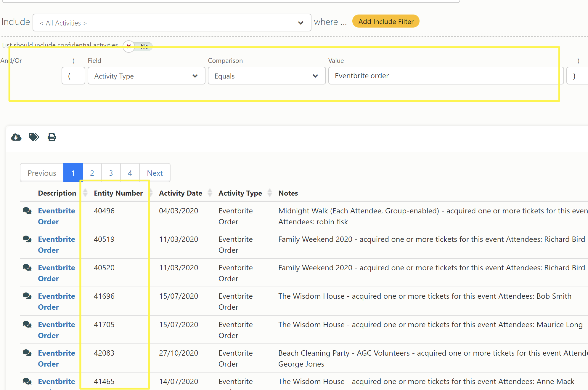
Task: Open the Equals comparison dropdown
Action: 266,76
